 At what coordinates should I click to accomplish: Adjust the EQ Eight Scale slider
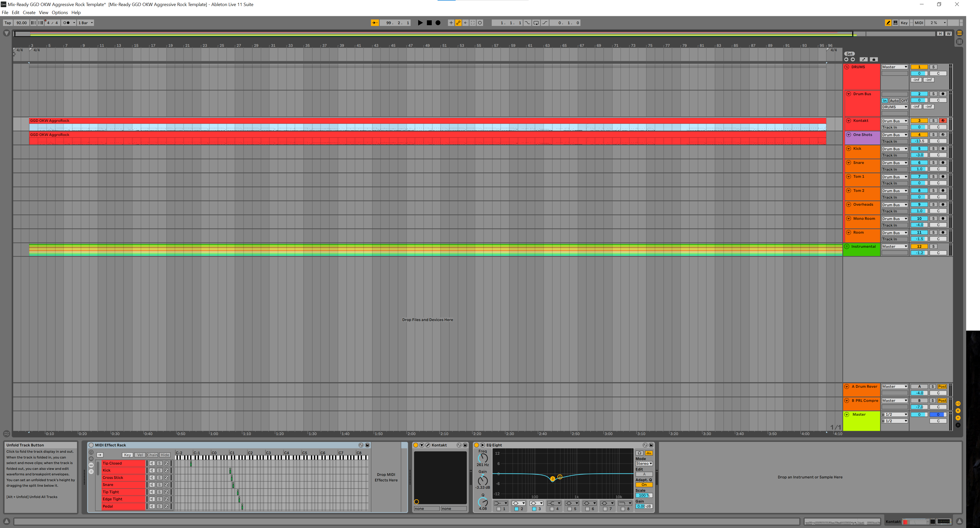point(644,496)
